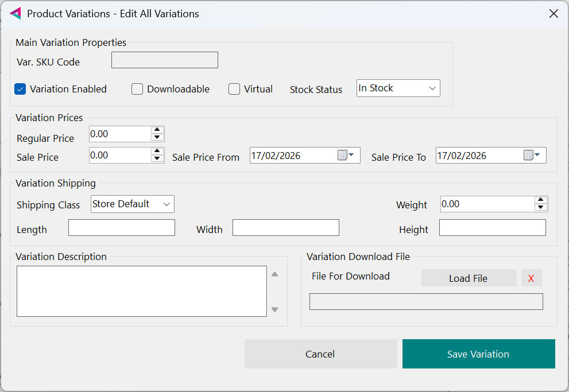Increase Sale Price with up arrow
The image size is (569, 392).
point(157,152)
